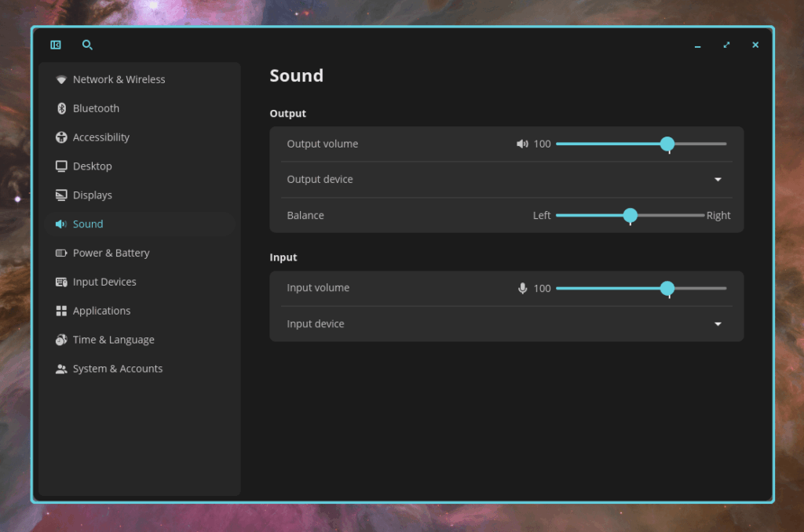Screen dimensions: 804x532
Task: Click the Network & Wireless Wi-Fi icon
Action: coord(61,79)
